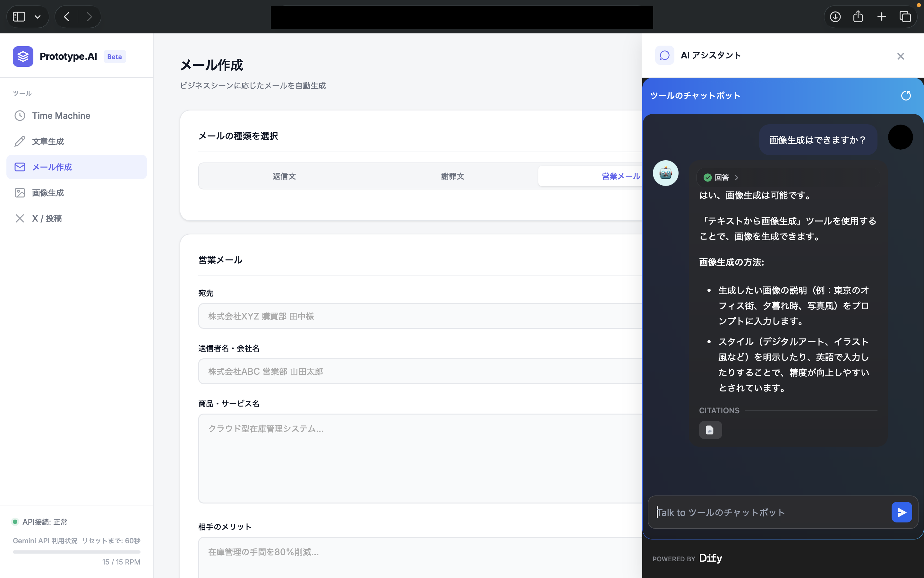Click the user avatar in chat

pos(900,137)
